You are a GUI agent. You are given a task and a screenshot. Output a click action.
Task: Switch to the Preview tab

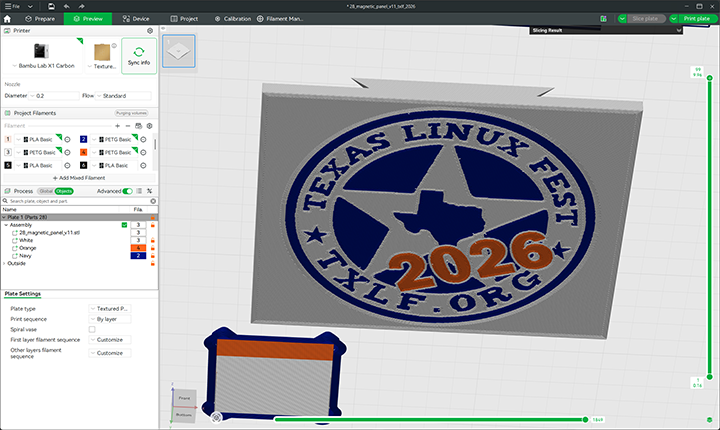(x=88, y=19)
